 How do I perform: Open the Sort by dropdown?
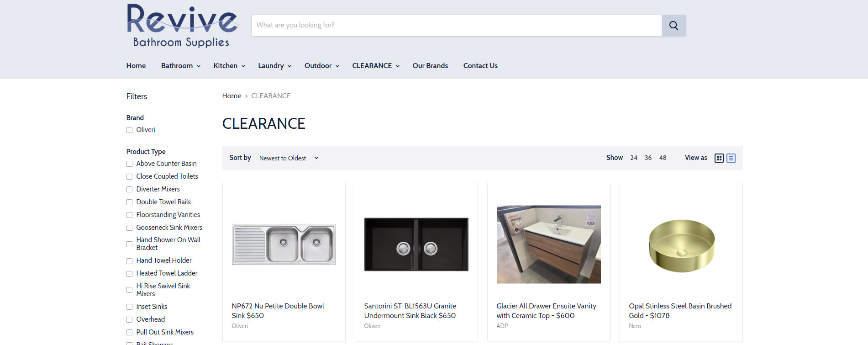(288, 158)
